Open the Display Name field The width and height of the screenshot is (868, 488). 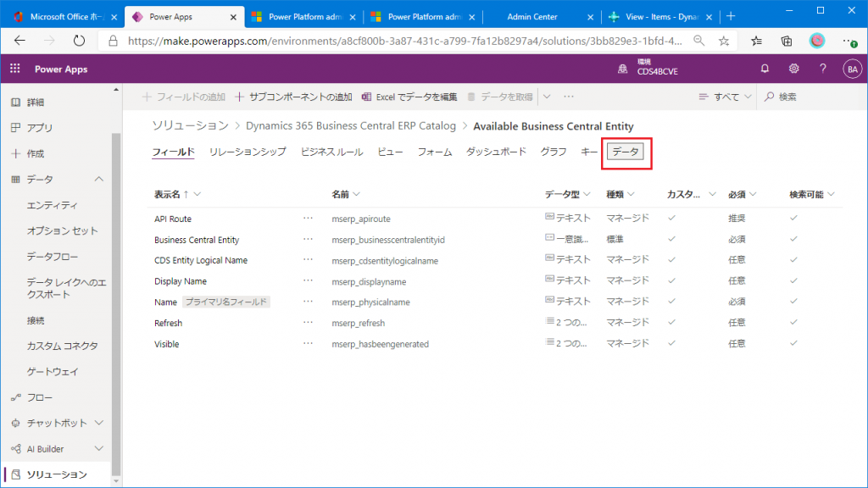pyautogui.click(x=181, y=281)
